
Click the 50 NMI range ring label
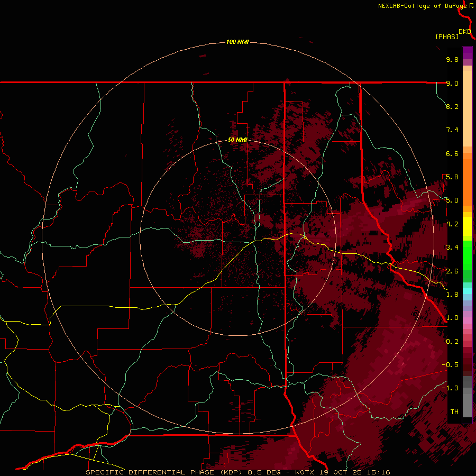237,140
